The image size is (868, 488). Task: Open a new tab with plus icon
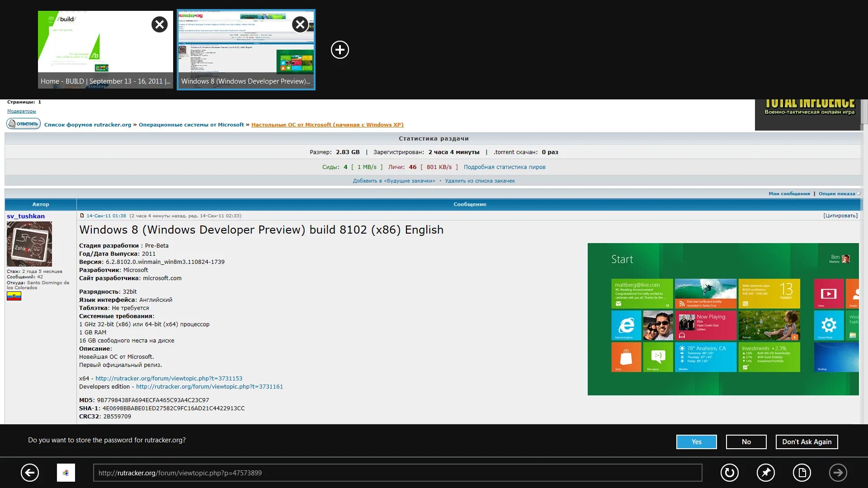pos(340,50)
